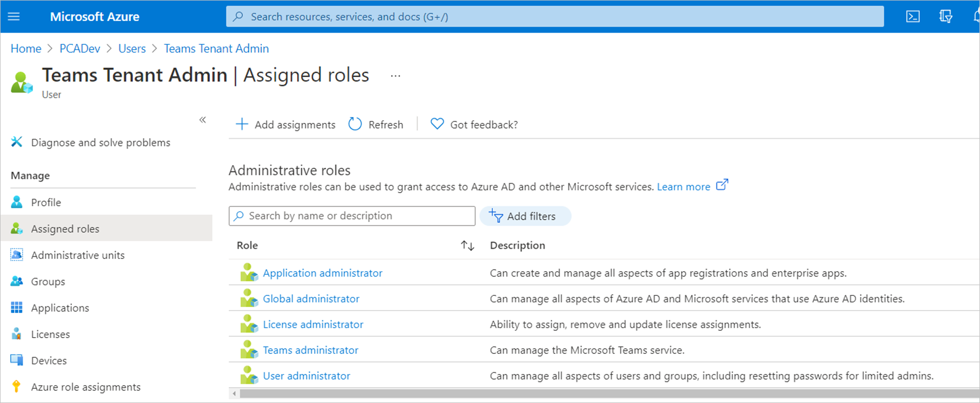Open Diagnose and solve problems
This screenshot has width=980, height=403.
[101, 142]
